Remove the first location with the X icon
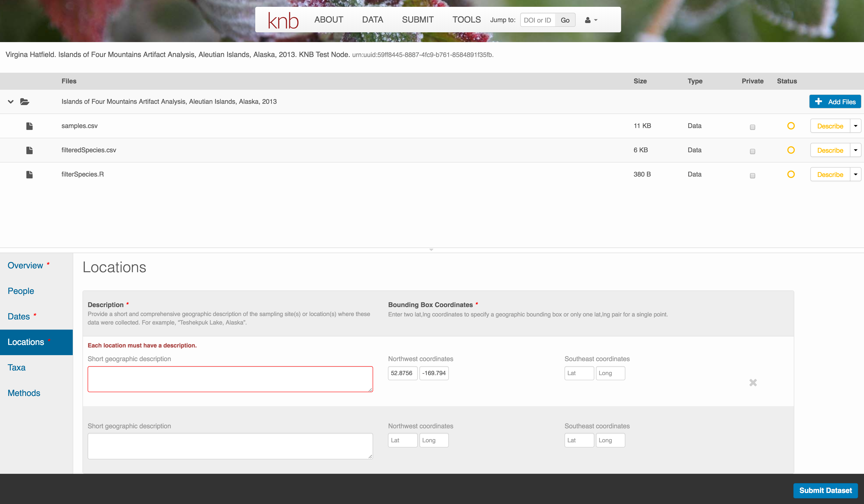Viewport: 864px width, 504px height. pyautogui.click(x=753, y=383)
